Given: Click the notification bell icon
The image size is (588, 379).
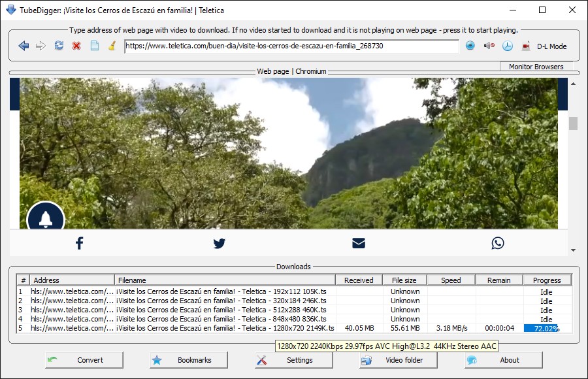Looking at the screenshot, I should (x=46, y=220).
